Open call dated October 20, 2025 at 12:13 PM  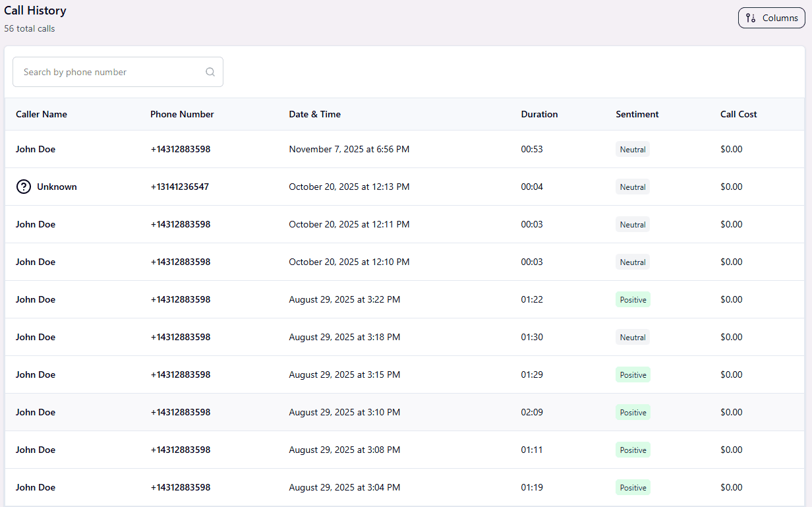404,187
